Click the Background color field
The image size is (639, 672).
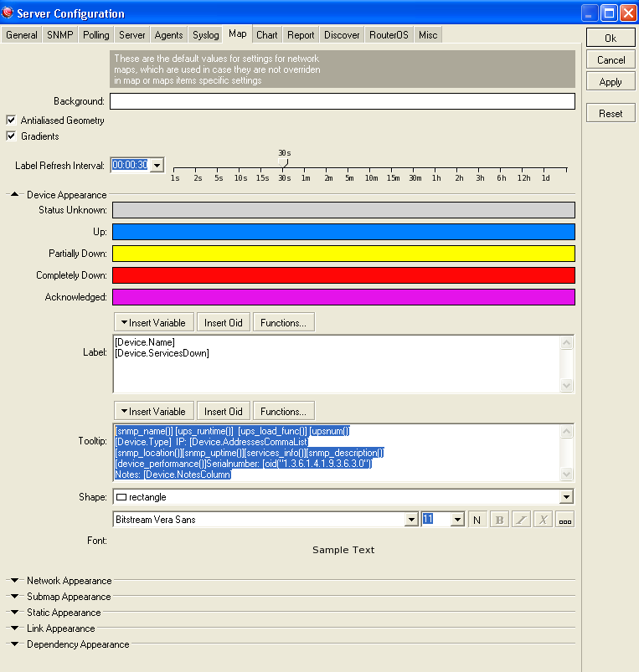342,101
